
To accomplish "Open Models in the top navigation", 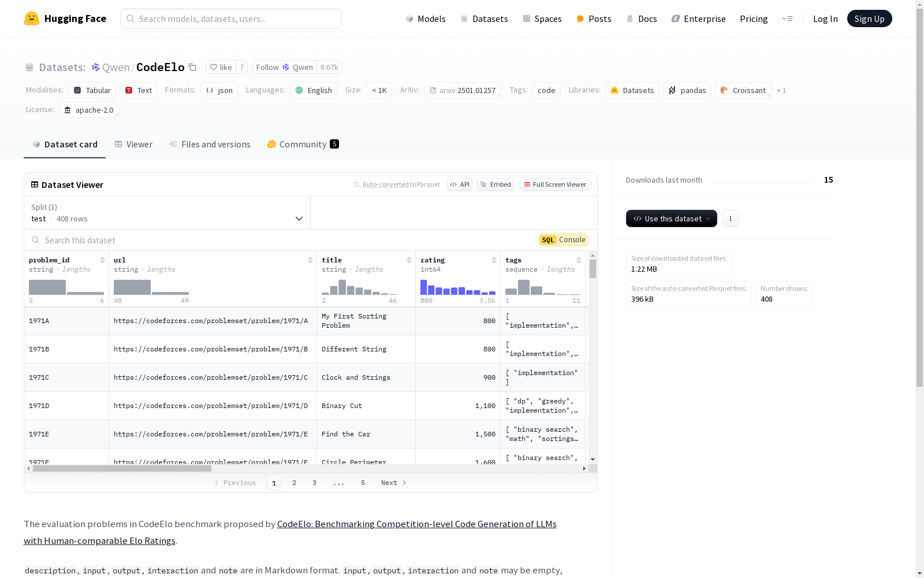I will (x=426, y=18).
